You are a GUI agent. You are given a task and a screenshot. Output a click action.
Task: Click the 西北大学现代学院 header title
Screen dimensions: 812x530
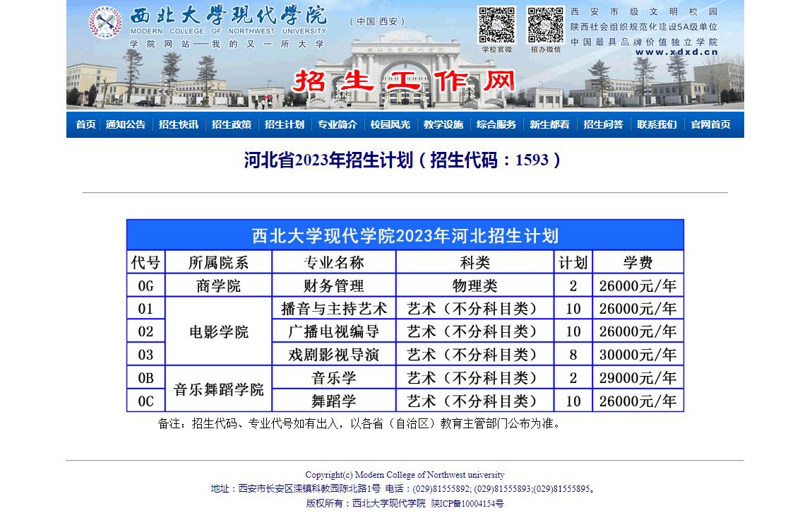point(228,16)
